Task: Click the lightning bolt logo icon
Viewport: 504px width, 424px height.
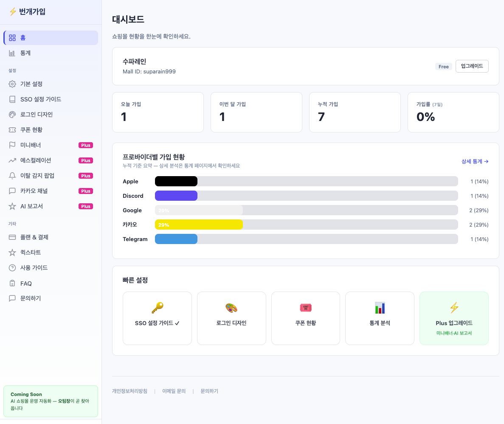Action: 13,12
